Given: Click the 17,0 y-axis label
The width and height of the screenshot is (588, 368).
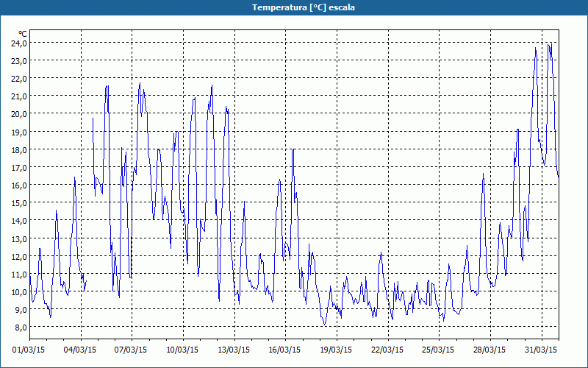Looking at the screenshot, I should pos(18,168).
